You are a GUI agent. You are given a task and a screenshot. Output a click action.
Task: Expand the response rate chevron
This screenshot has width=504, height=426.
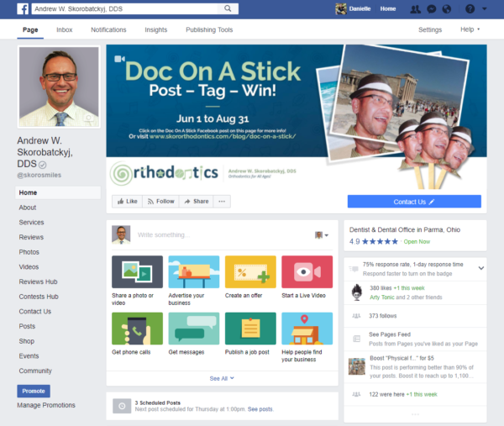480,268
